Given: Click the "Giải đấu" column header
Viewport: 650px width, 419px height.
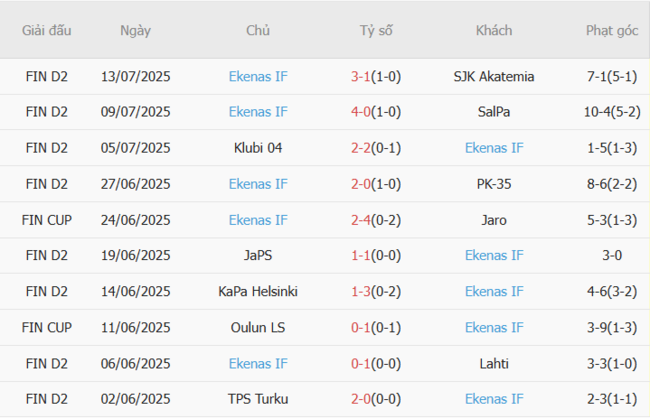Looking at the screenshot, I should [47, 30].
